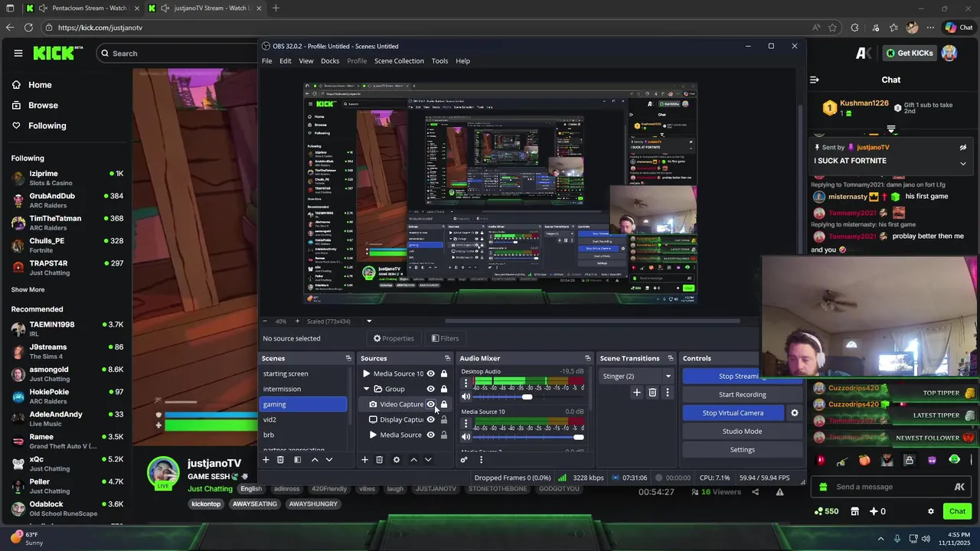This screenshot has height=551, width=980.
Task: Adjust Media Source 10 volume slider
Action: pyautogui.click(x=578, y=437)
